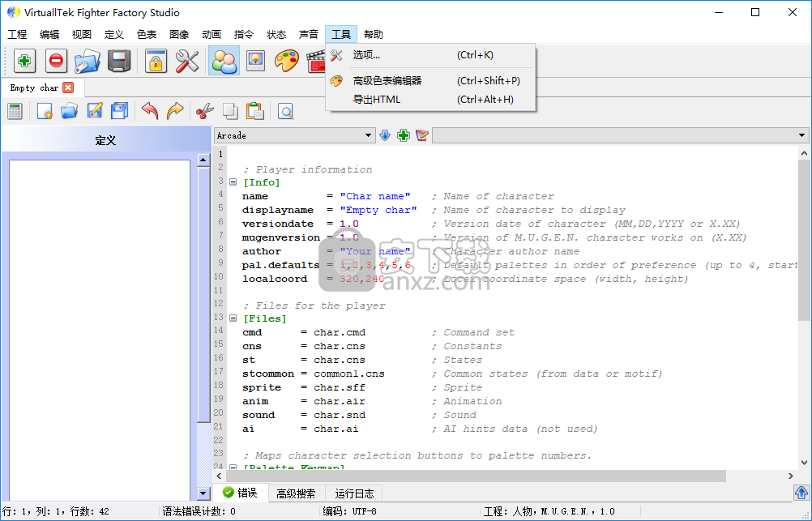This screenshot has height=521, width=812.
Task: Click the editor vertical scrollbar down arrow
Action: click(x=804, y=463)
